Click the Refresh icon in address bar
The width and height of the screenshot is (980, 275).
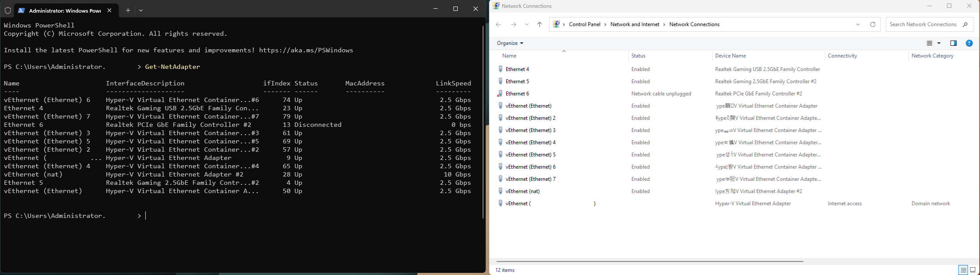coord(873,24)
